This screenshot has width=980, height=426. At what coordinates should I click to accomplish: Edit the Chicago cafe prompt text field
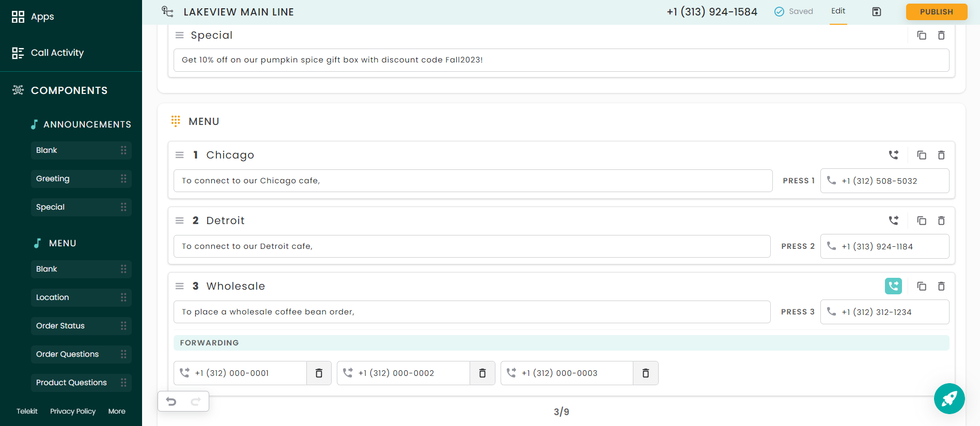point(473,181)
